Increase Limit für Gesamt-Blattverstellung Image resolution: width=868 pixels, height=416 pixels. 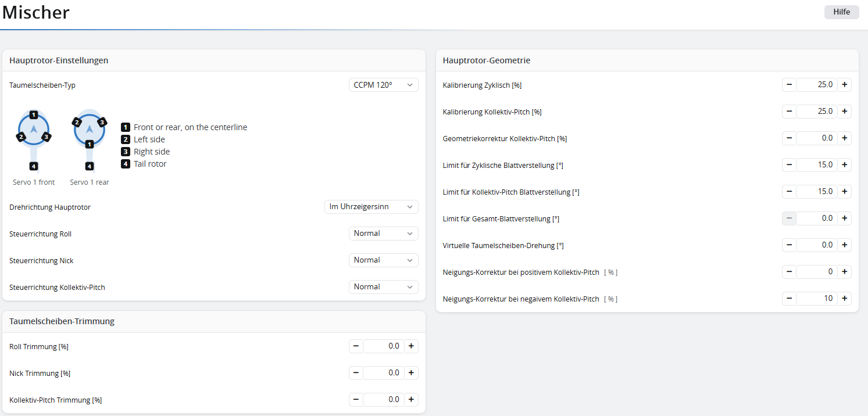pyautogui.click(x=844, y=218)
